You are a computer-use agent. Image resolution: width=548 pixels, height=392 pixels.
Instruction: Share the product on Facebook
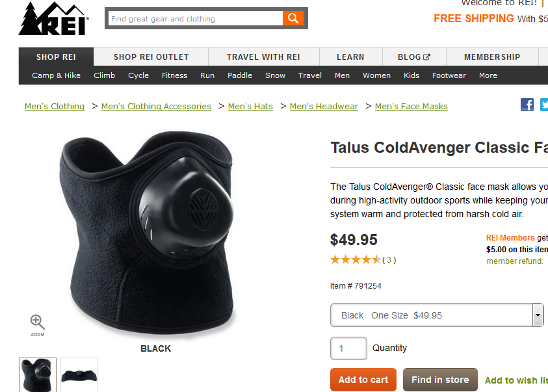527,105
